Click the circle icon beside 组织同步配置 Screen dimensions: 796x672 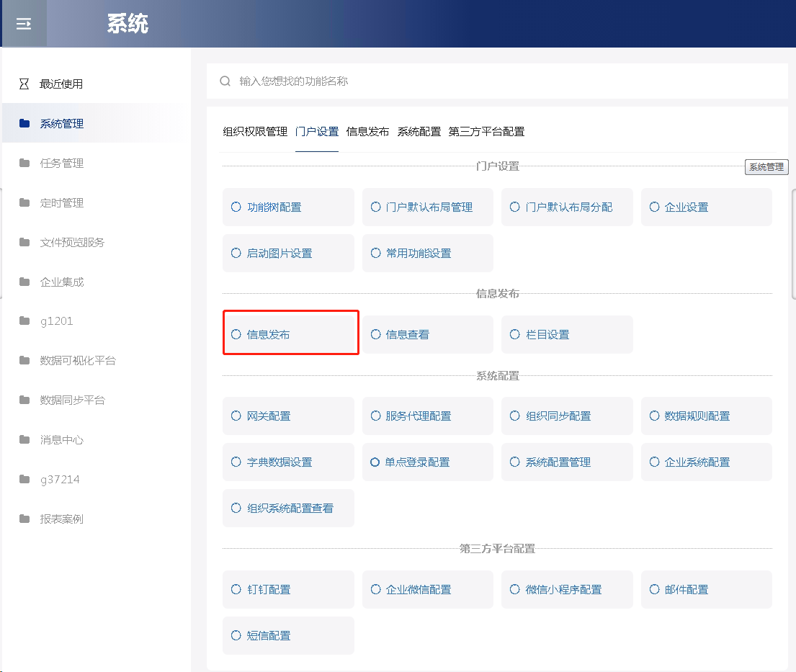[515, 416]
